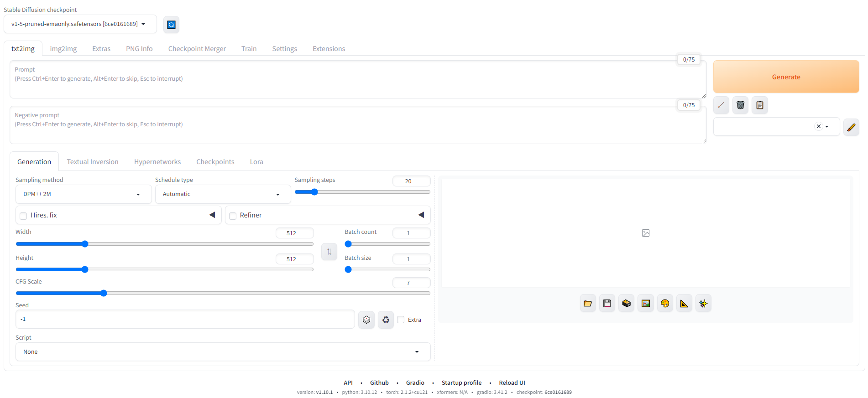This screenshot has height=398, width=868.
Task: Click the Sampling steps number box
Action: click(411, 181)
